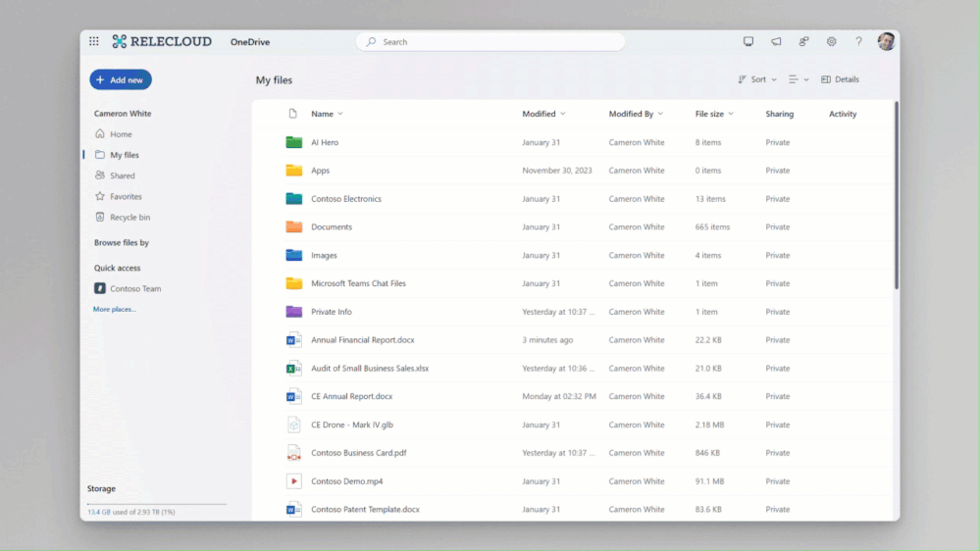Click 'Monday at 02:32 PM' modified cell
Image resolution: width=980 pixels, height=551 pixels.
click(x=559, y=396)
